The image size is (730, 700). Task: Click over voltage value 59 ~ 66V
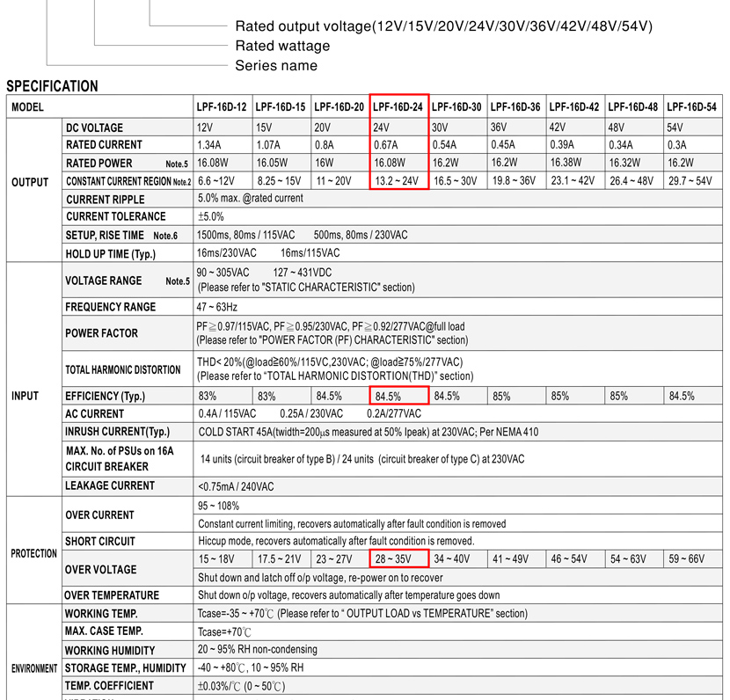click(687, 559)
